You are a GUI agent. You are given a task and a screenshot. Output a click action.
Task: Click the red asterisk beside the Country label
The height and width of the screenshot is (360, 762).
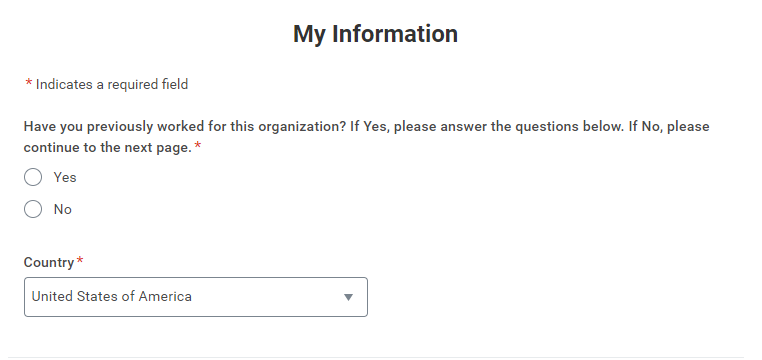[80, 261]
